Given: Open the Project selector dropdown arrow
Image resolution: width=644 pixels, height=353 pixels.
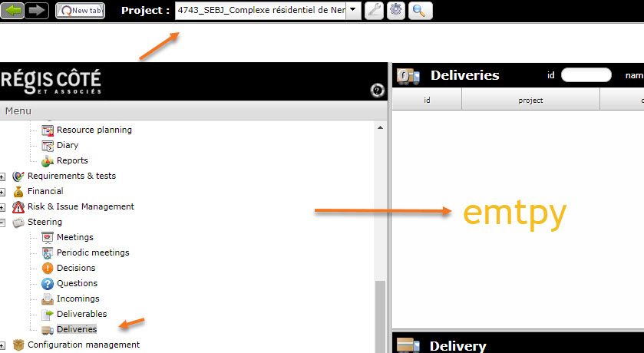Looking at the screenshot, I should tap(353, 10).
